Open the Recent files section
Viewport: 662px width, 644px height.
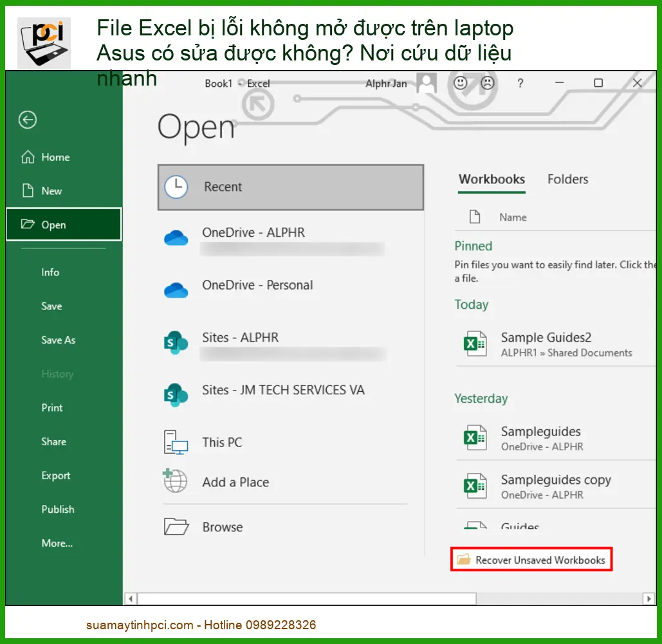pyautogui.click(x=223, y=187)
